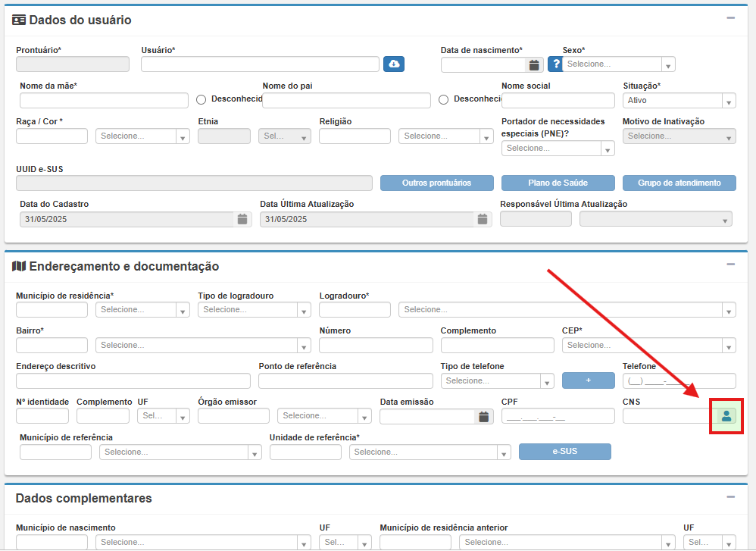Open the Portador de necessidades especiais dropdown
This screenshot has height=551, width=756.
click(558, 149)
